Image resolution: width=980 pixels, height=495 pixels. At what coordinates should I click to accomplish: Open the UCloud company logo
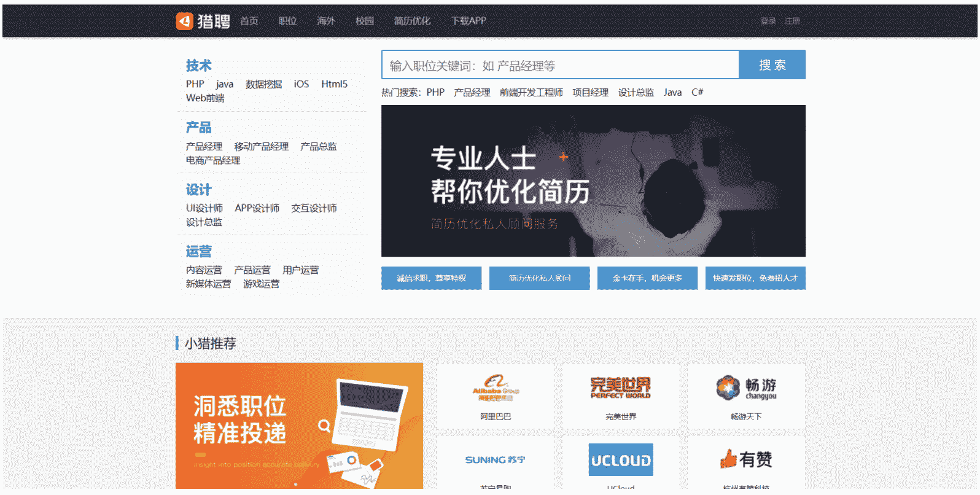(620, 460)
